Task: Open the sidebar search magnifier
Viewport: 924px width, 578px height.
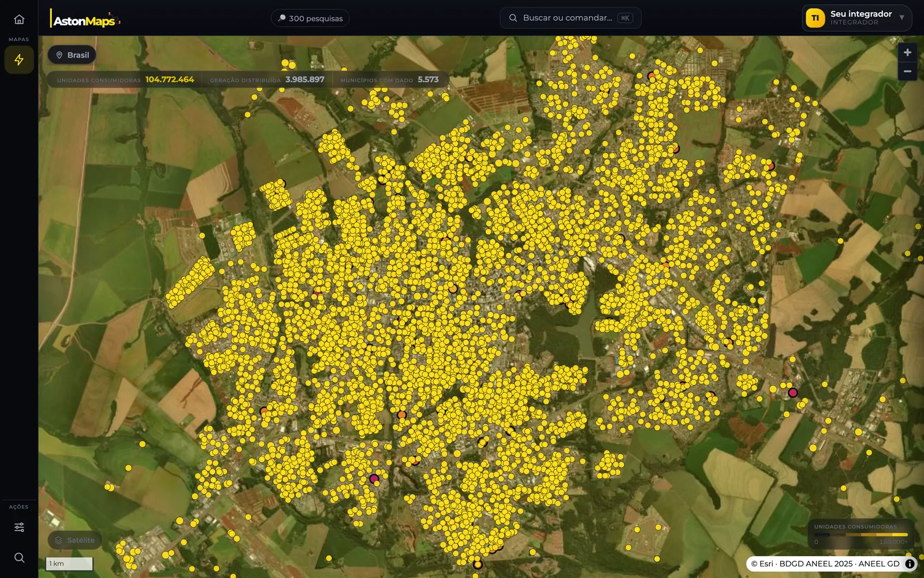Action: pyautogui.click(x=19, y=558)
